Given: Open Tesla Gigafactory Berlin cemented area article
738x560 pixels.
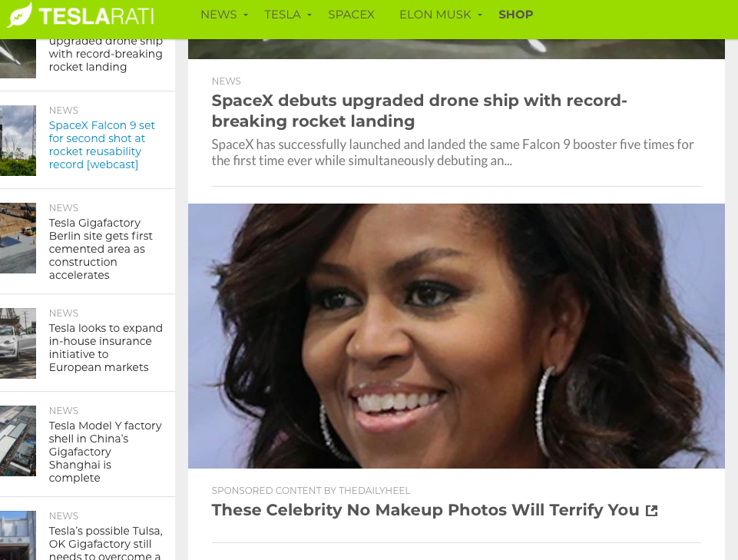Looking at the screenshot, I should coord(101,249).
